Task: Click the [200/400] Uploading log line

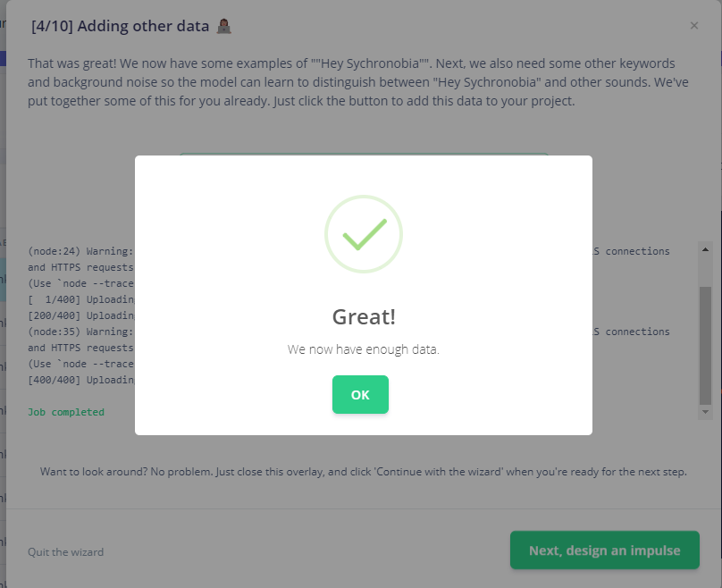Action: [80, 315]
